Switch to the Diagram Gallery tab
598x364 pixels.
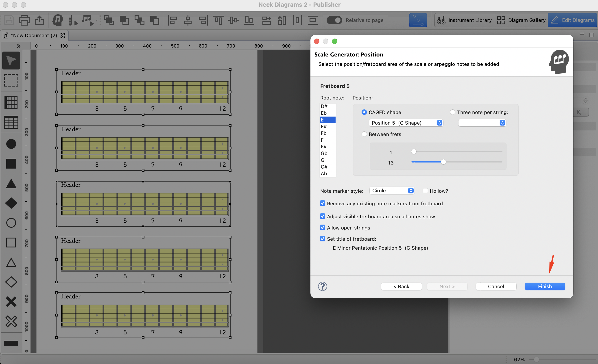tap(521, 20)
